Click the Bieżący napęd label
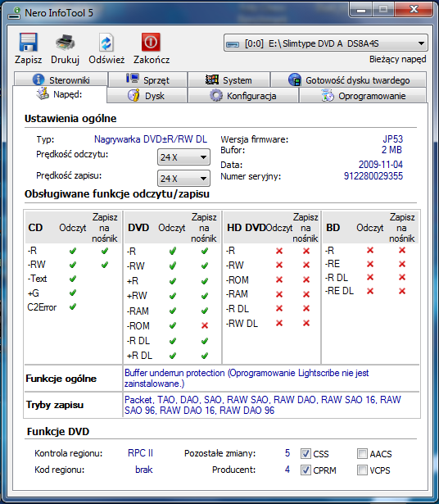This screenshot has height=504, width=439. tap(398, 60)
